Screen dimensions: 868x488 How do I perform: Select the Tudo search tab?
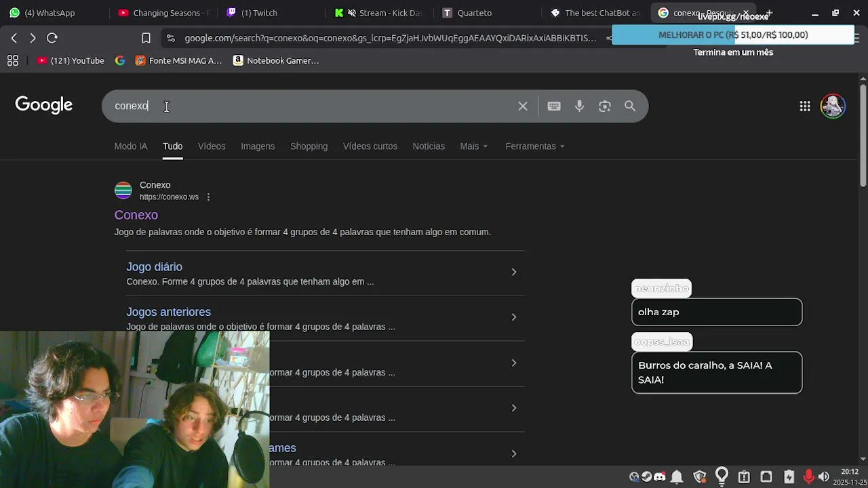point(172,146)
